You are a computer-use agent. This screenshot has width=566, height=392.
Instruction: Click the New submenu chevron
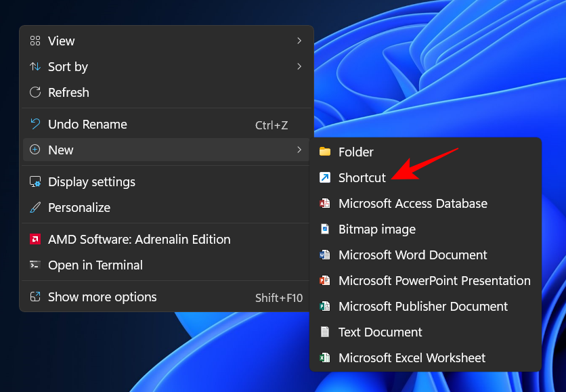[x=299, y=150]
